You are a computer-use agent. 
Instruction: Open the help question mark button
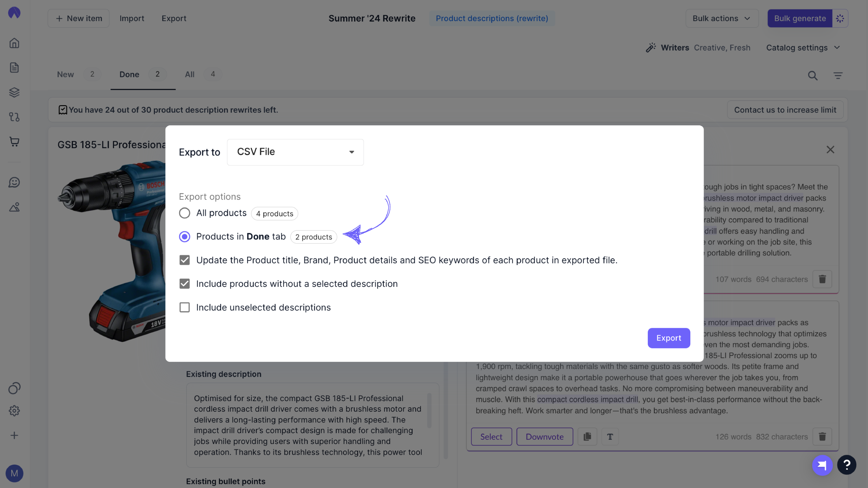click(846, 465)
